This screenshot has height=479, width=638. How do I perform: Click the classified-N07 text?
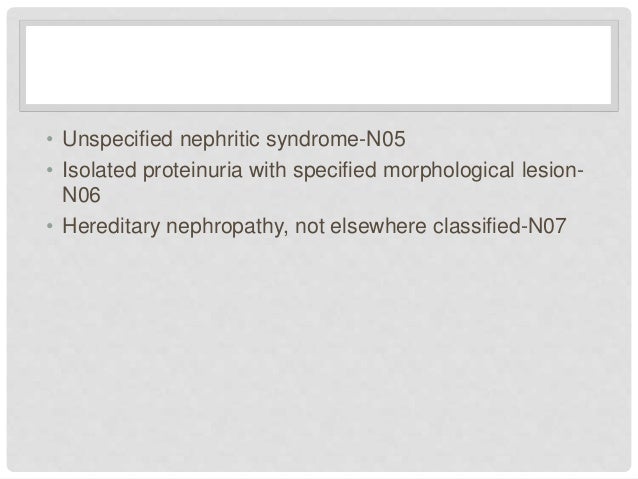point(500,226)
